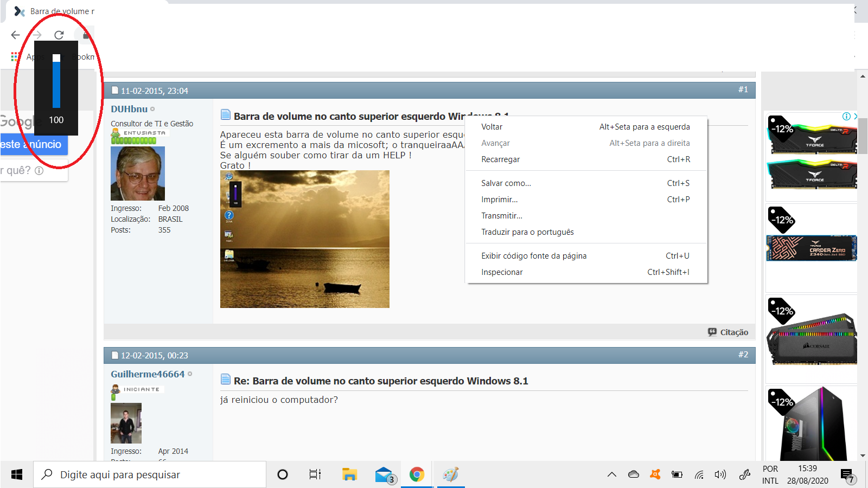Open the notification center icon
Image resolution: width=868 pixels, height=488 pixels.
pos(848,476)
